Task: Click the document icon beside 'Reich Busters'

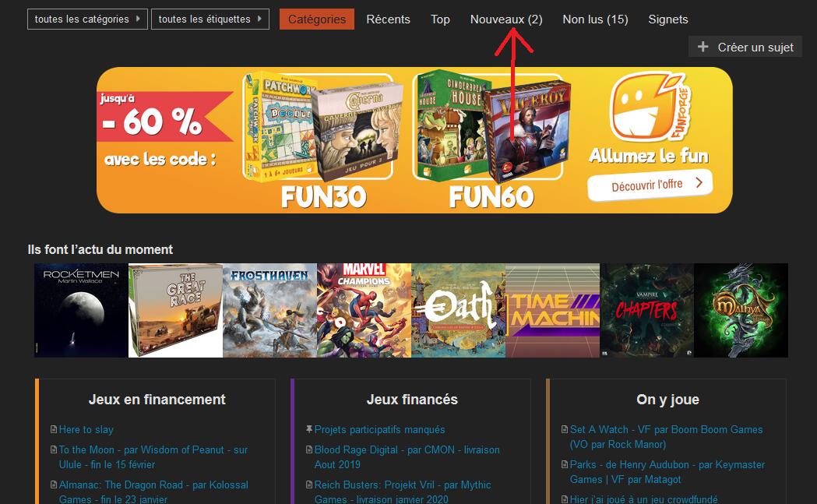Action: tap(309, 485)
